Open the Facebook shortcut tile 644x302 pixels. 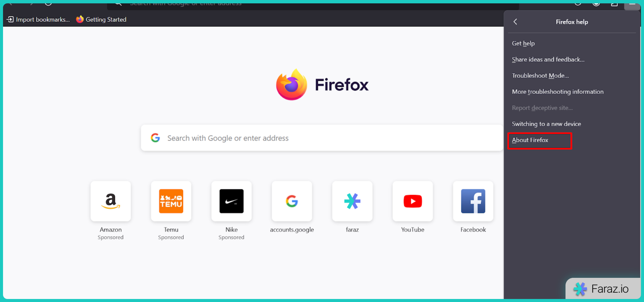pos(473,201)
